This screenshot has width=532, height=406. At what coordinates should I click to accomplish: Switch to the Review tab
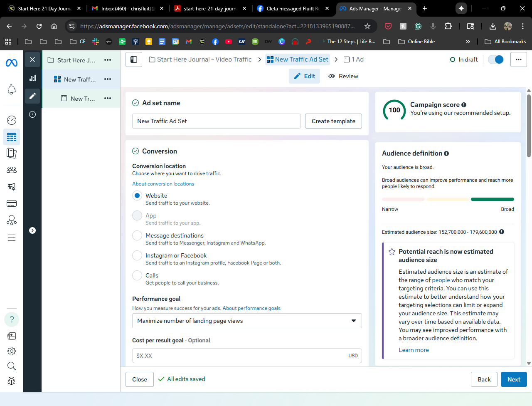pos(343,76)
